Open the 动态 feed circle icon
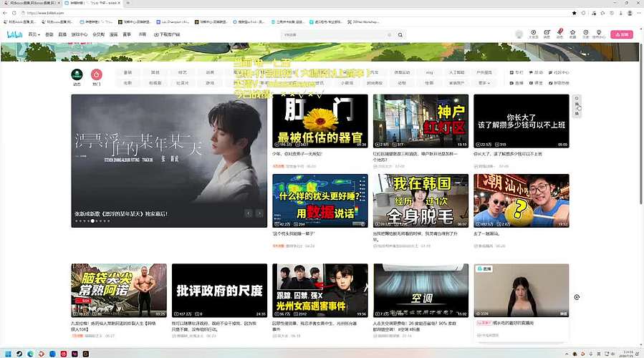644x358 pixels. (77, 74)
